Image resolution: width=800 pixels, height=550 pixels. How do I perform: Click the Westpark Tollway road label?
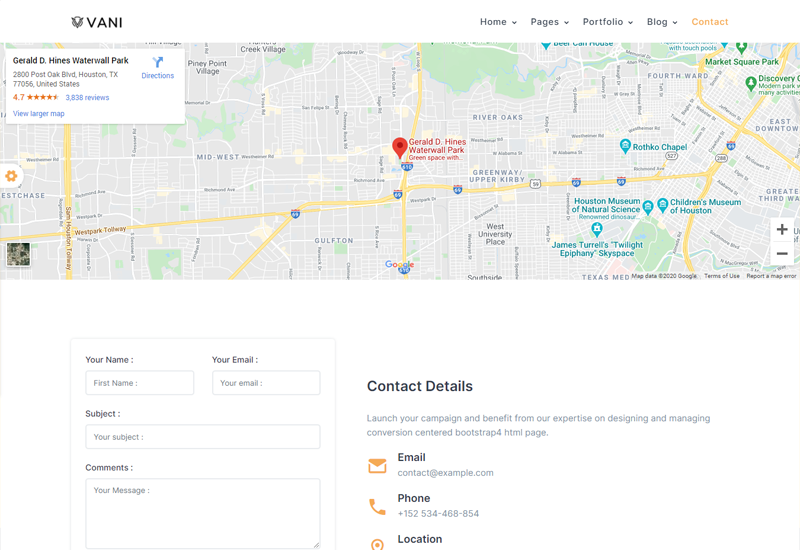[x=101, y=231]
